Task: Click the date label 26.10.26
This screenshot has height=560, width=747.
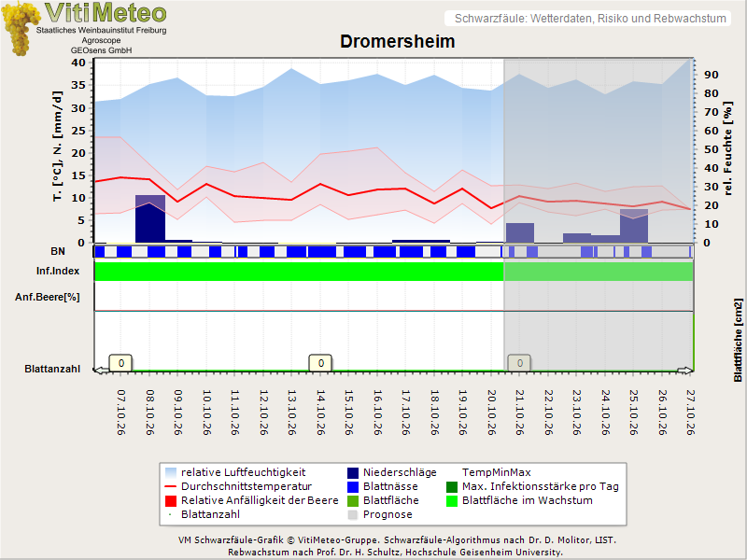Action: coord(662,413)
